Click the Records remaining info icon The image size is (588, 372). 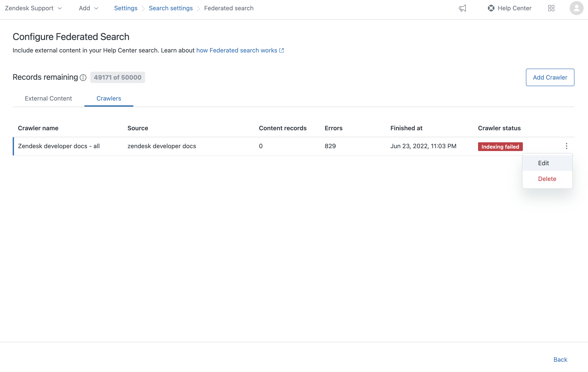[x=83, y=78]
